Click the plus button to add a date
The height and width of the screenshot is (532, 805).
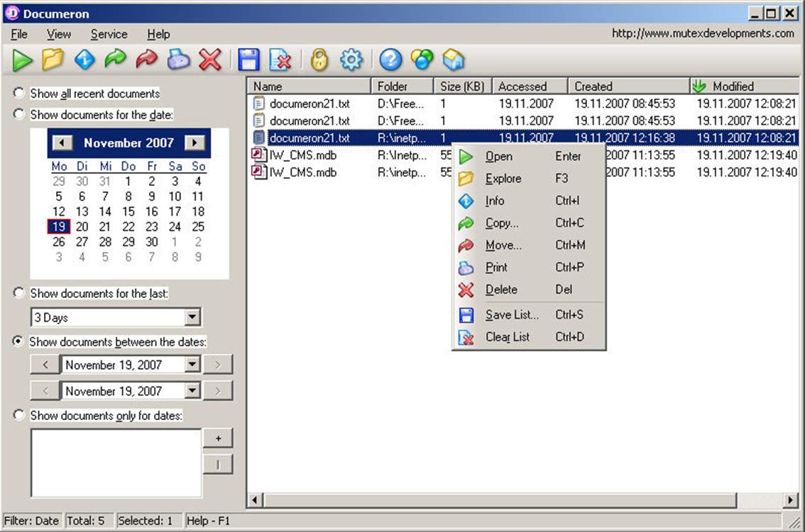click(218, 438)
